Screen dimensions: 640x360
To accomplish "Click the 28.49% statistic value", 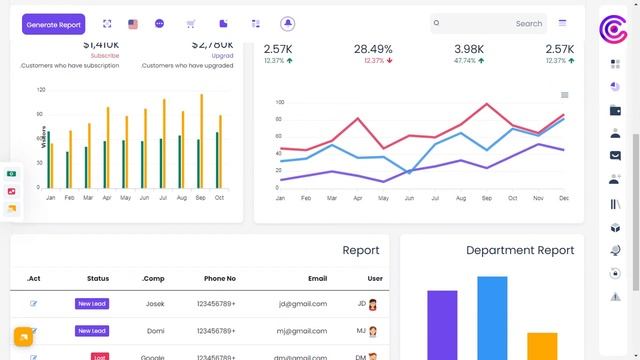I will click(x=373, y=49).
